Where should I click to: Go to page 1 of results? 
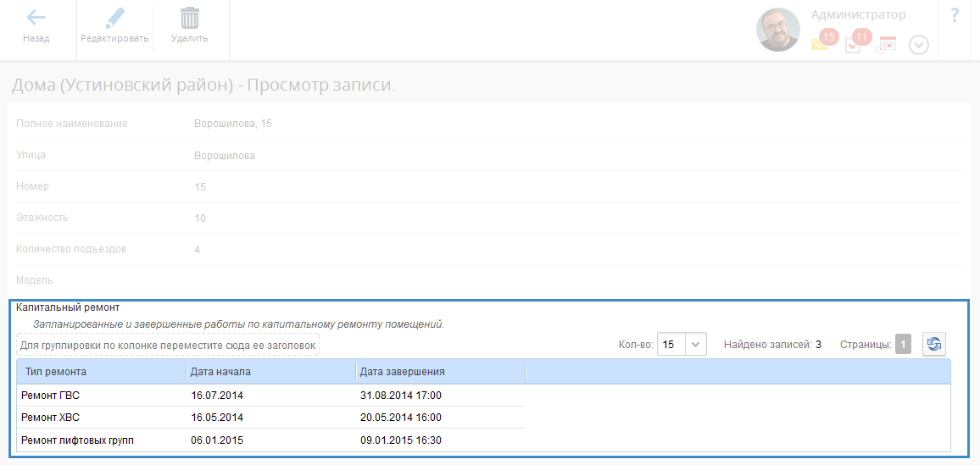click(903, 345)
